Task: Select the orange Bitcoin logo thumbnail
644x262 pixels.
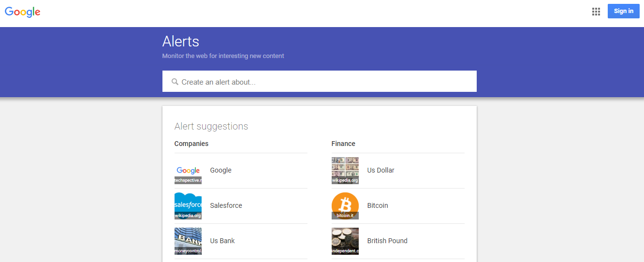Action: [x=345, y=205]
